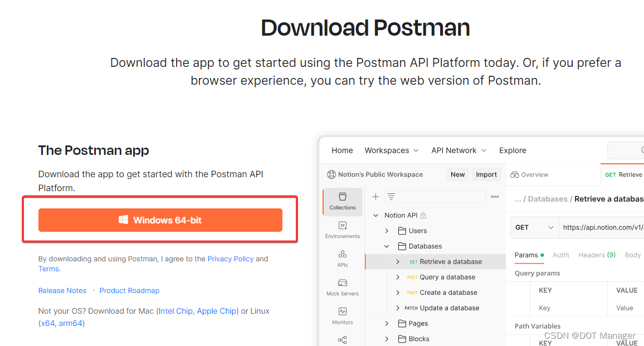
Task: Download for Mac Apple Chip
Action: (217, 311)
